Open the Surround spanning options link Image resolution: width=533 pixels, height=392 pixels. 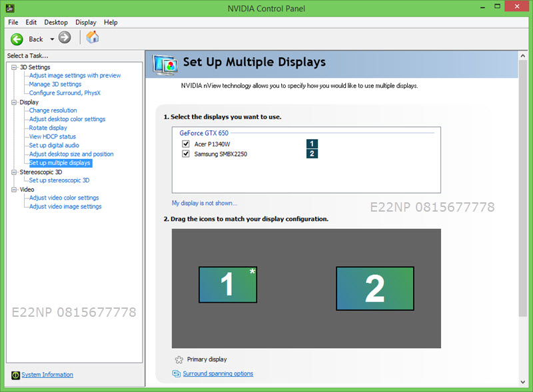pos(218,373)
